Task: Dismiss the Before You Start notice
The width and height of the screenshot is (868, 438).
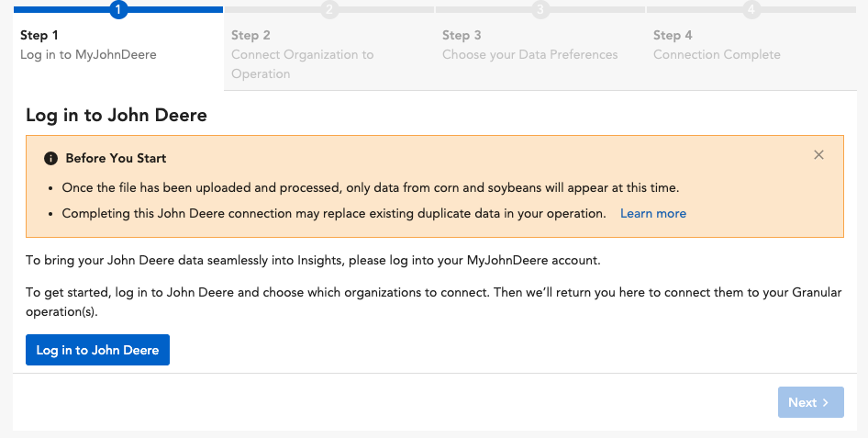Action: tap(818, 155)
